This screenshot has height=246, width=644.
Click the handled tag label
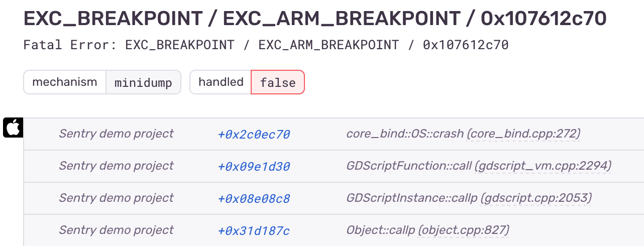(221, 82)
